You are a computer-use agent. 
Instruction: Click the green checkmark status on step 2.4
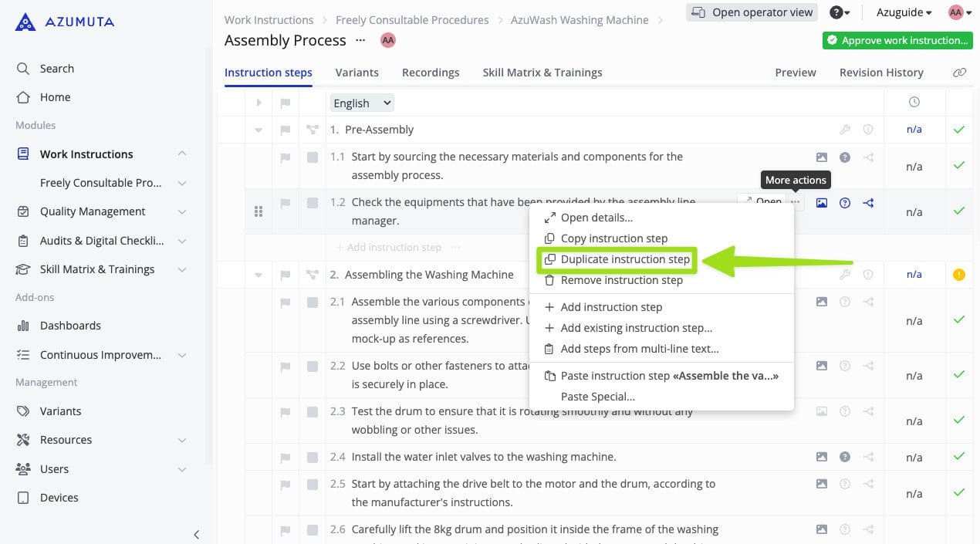pyautogui.click(x=958, y=457)
